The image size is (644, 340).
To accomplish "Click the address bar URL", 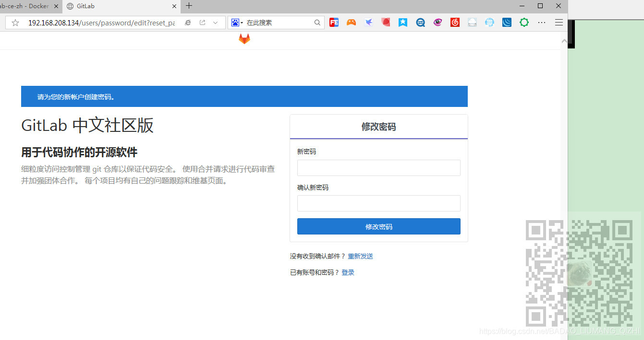I will click(x=101, y=23).
